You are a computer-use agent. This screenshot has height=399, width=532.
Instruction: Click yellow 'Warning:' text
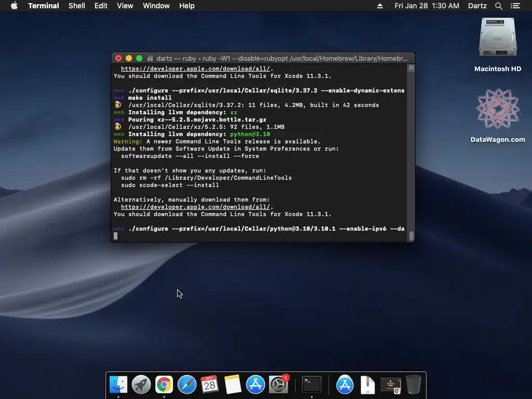128,141
